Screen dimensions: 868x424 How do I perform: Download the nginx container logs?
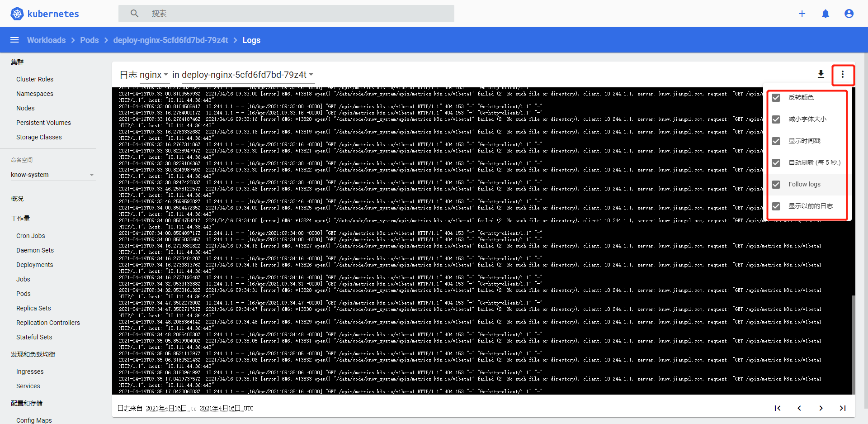click(821, 74)
